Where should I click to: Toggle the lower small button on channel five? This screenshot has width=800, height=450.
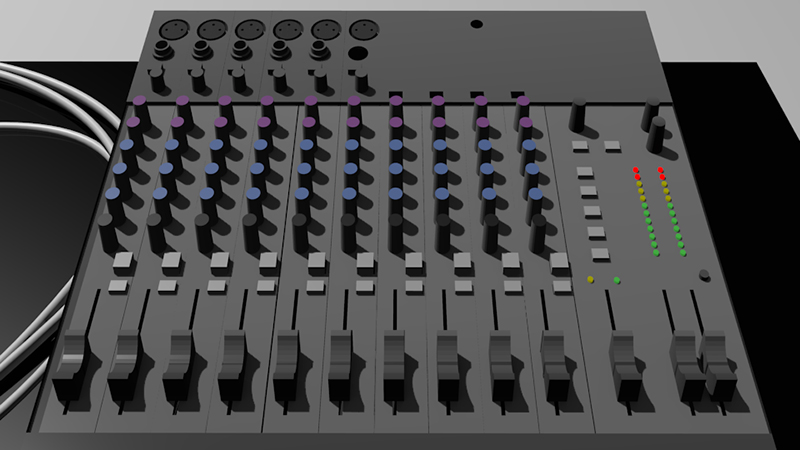tap(315, 286)
